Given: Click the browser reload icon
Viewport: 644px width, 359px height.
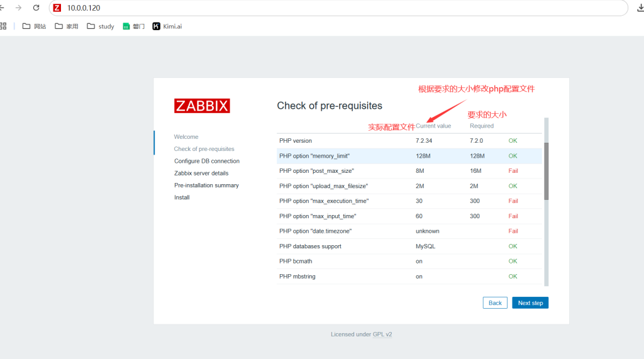Looking at the screenshot, I should tap(36, 8).
